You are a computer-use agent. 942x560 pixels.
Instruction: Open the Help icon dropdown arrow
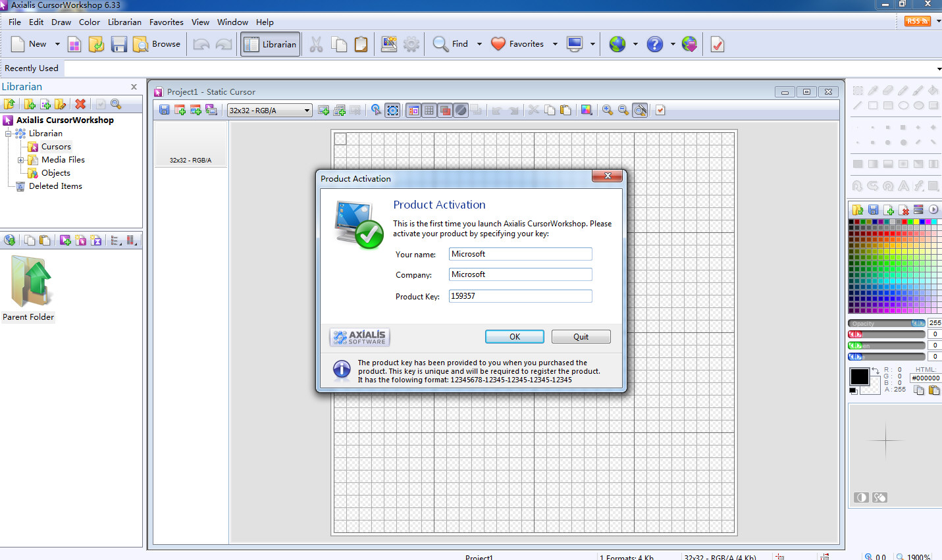673,44
